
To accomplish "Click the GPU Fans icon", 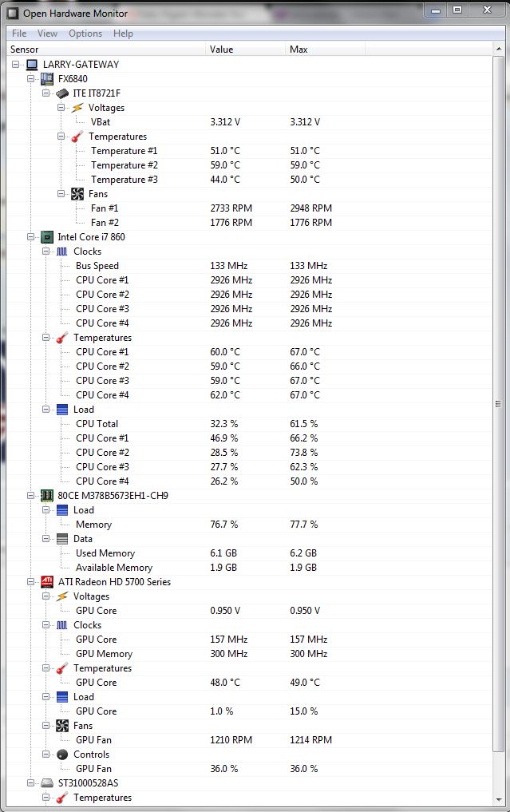I will (x=62, y=726).
